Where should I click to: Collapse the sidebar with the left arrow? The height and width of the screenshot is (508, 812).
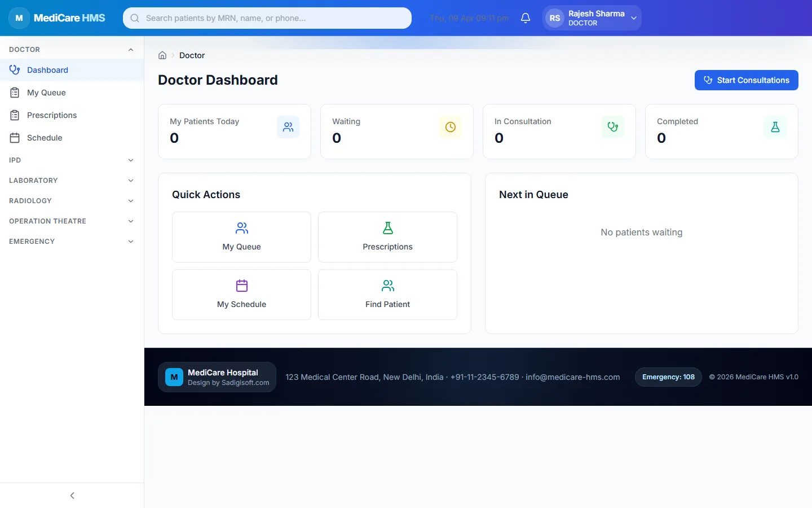pos(72,496)
